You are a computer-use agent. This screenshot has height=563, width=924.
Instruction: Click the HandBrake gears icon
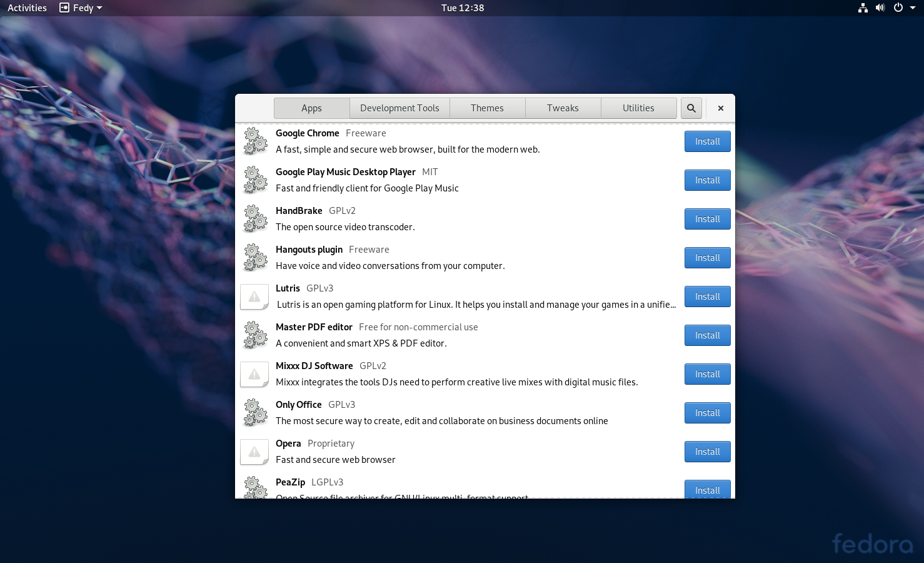[x=255, y=219]
